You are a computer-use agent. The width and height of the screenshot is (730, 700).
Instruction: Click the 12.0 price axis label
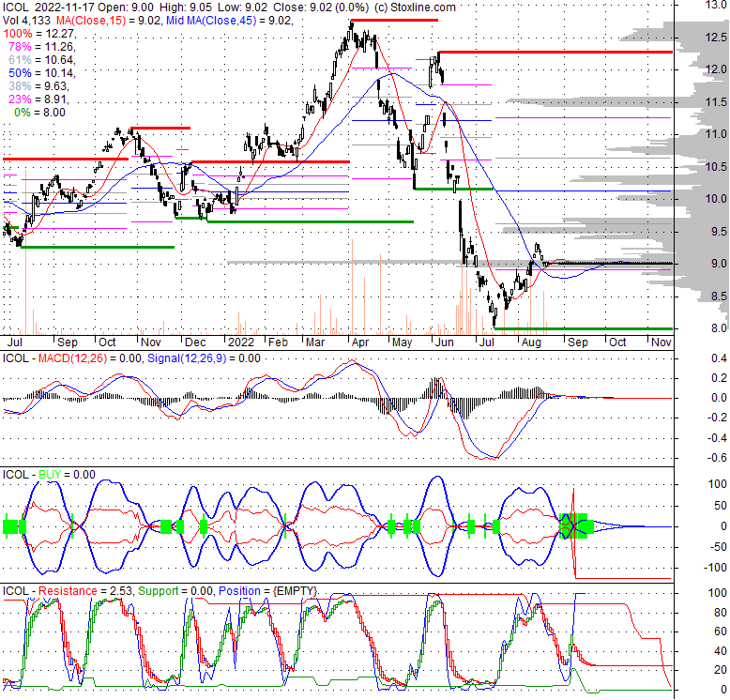click(x=716, y=69)
